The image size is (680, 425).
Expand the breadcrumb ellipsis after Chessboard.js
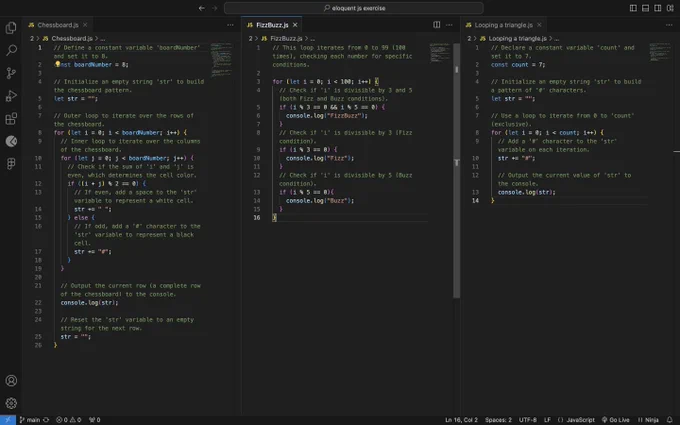tap(102, 39)
